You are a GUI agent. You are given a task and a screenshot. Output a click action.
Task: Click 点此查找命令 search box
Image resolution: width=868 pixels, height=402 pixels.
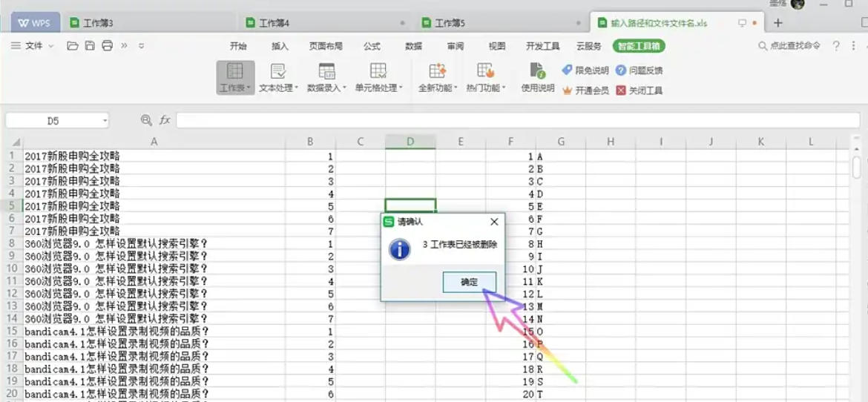tap(790, 46)
